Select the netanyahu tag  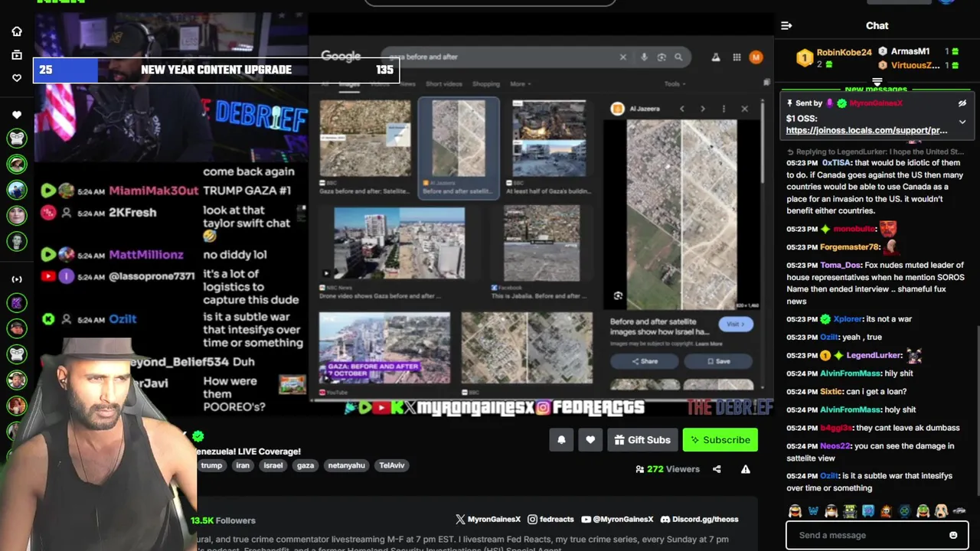point(346,465)
